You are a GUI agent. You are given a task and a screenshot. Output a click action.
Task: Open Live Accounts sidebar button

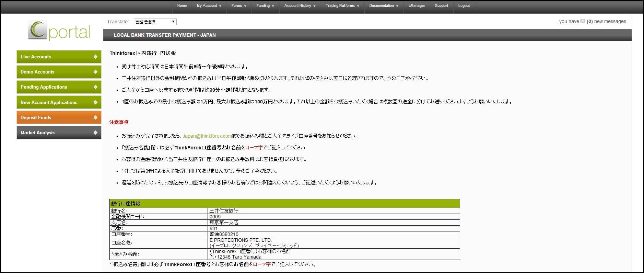tap(59, 57)
